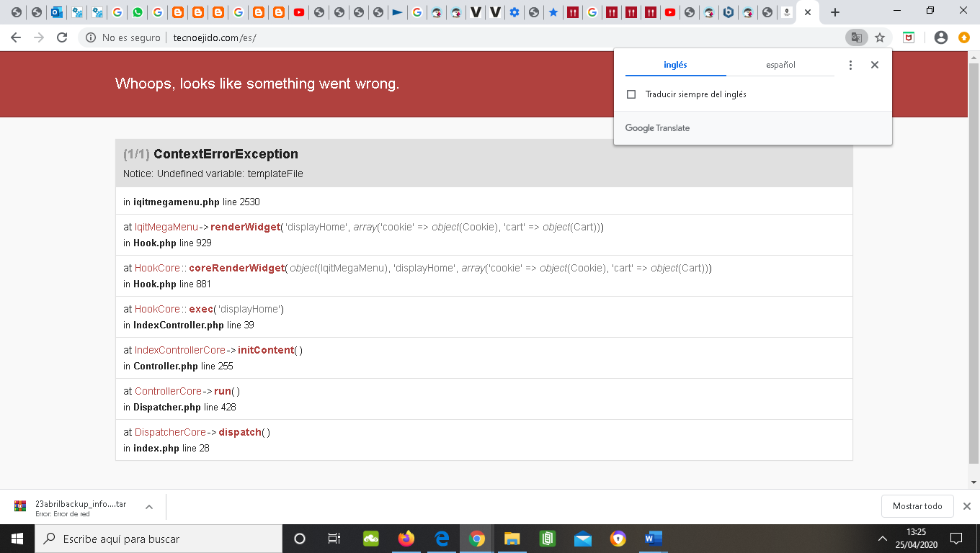Viewport: 980px width, 553px height.
Task: Open the translate popup three-dot options menu
Action: coord(850,65)
